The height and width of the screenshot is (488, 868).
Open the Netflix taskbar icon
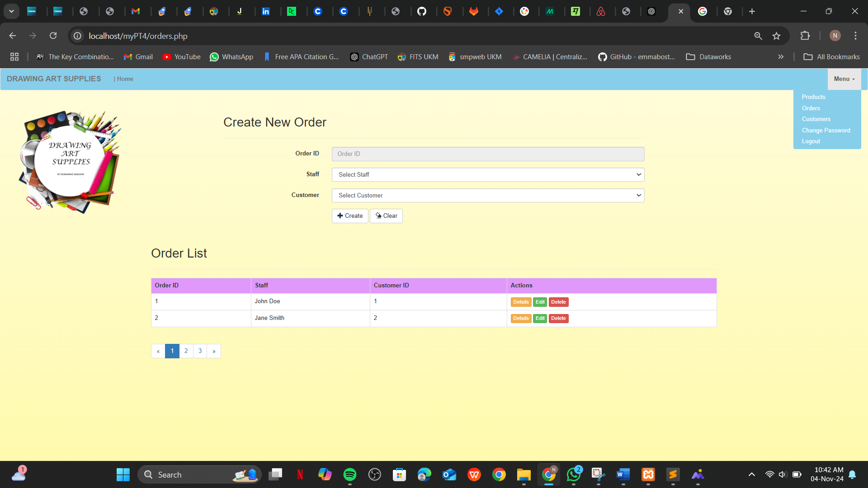click(x=300, y=474)
